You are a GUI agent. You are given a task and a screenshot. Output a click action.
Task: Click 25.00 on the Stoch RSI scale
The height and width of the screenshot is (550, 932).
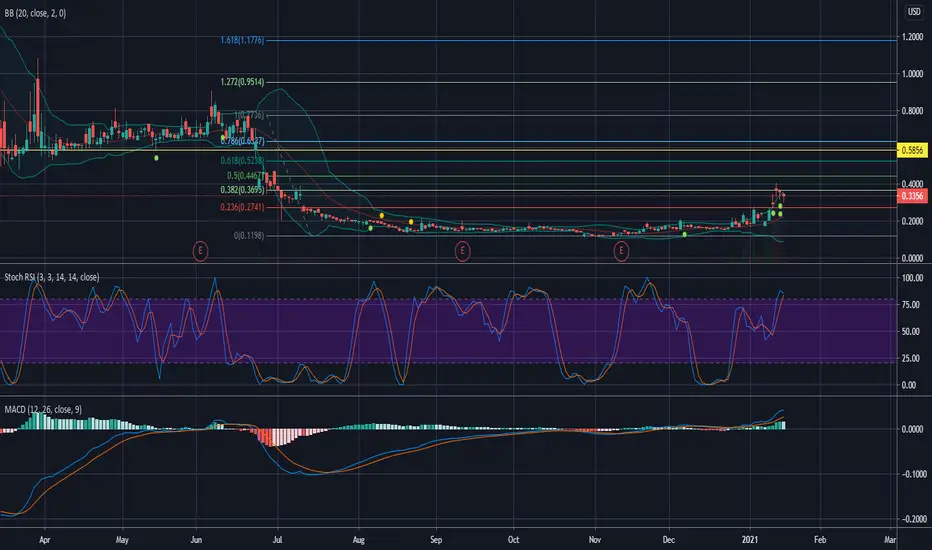[x=909, y=358]
